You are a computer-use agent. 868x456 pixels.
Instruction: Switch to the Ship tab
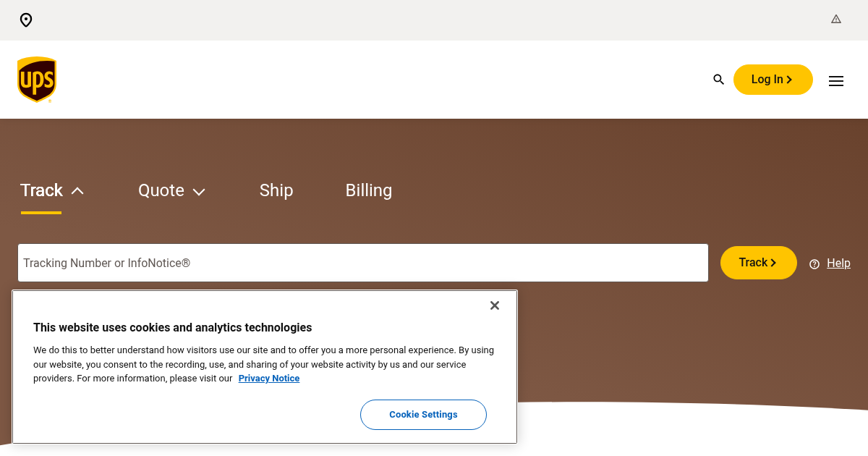click(276, 190)
